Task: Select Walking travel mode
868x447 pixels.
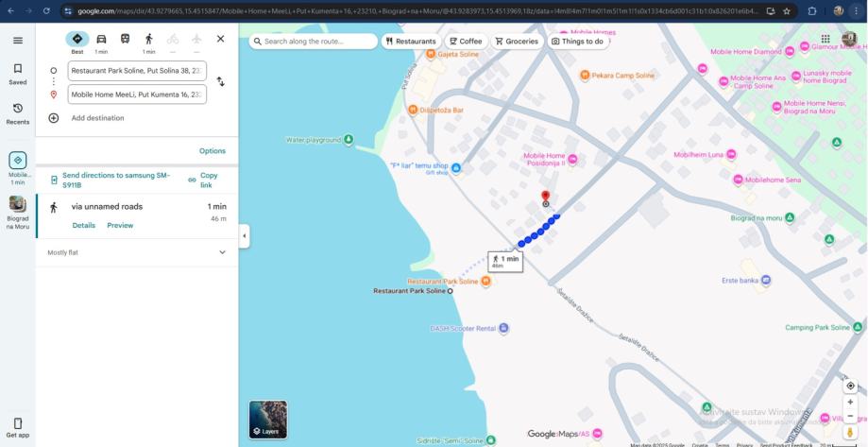Action: pyautogui.click(x=149, y=40)
